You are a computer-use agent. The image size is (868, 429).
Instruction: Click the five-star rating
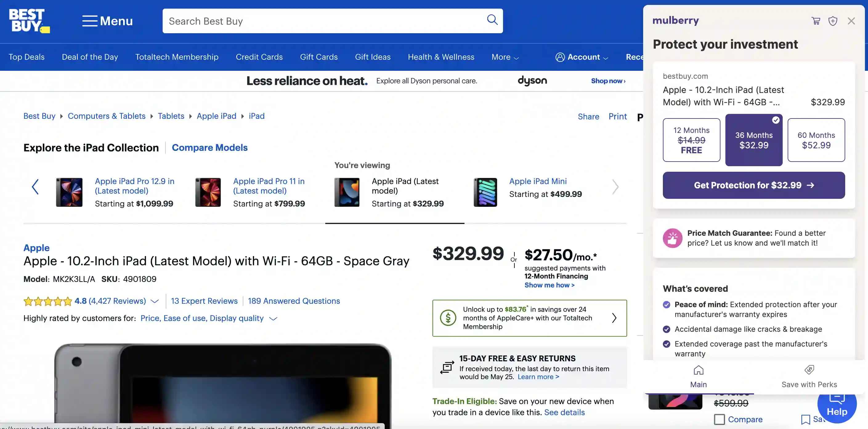47,301
